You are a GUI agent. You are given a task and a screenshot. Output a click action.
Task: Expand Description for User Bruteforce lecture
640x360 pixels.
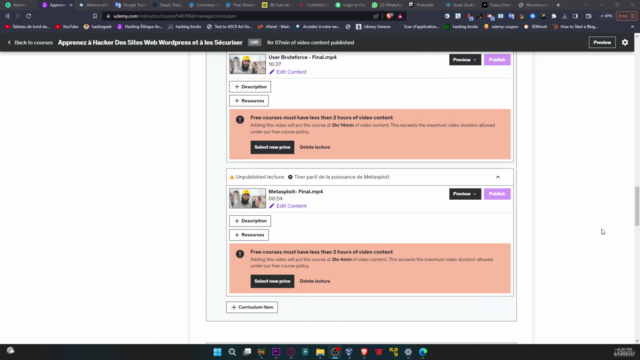pyautogui.click(x=250, y=87)
